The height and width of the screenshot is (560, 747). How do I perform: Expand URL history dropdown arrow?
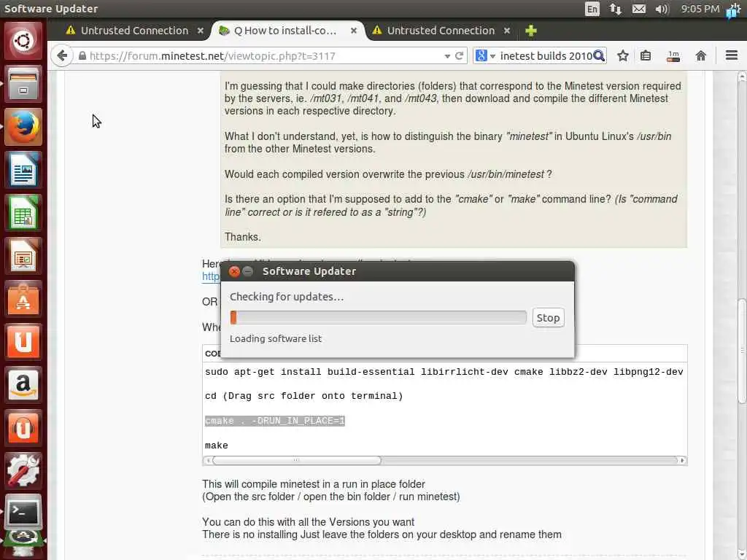[x=447, y=56]
